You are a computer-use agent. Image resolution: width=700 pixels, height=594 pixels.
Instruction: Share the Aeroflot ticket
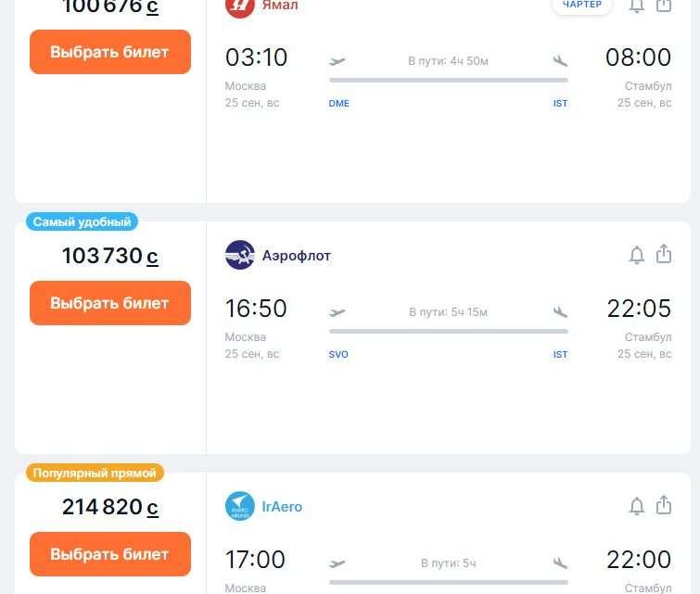tap(664, 254)
